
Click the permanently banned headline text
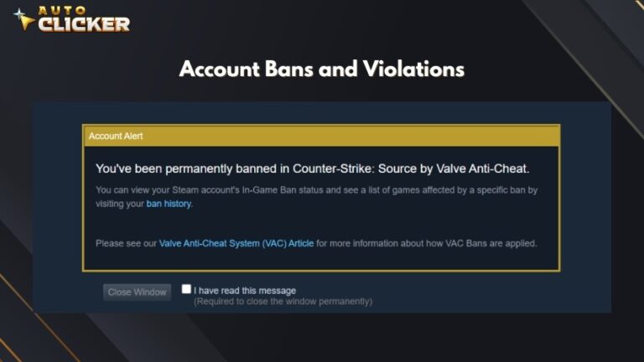(312, 168)
